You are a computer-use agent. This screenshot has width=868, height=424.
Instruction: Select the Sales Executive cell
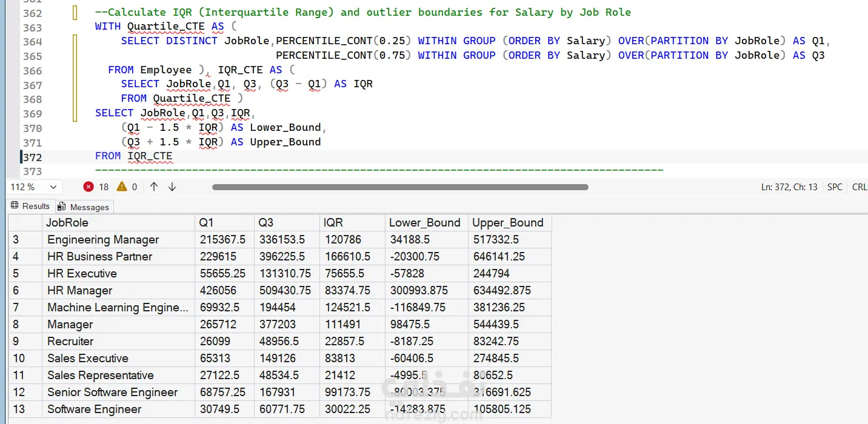(119, 358)
